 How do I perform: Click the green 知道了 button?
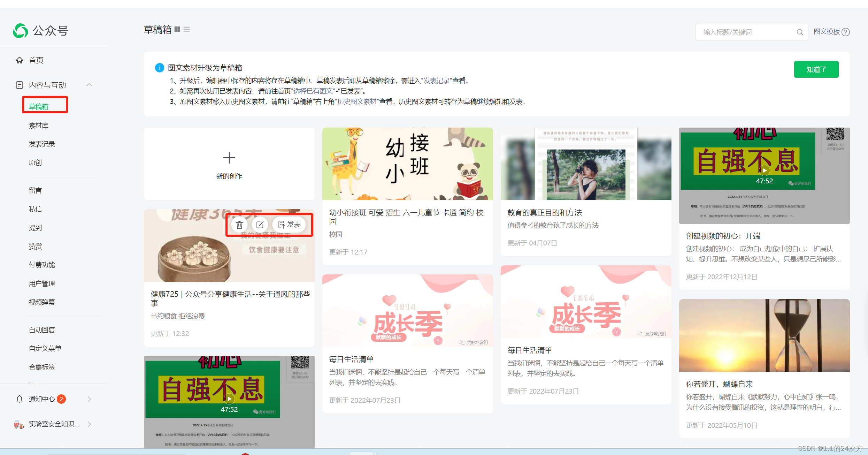816,69
